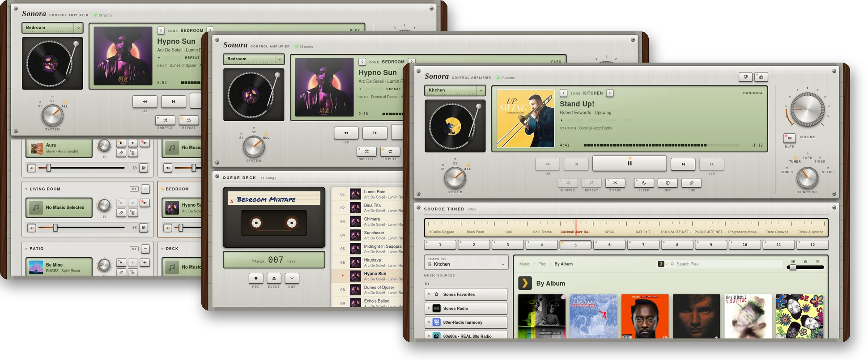Toggle X-Fade in the Kitchen window
Screen dimensions: 868x360
pyautogui.click(x=615, y=183)
